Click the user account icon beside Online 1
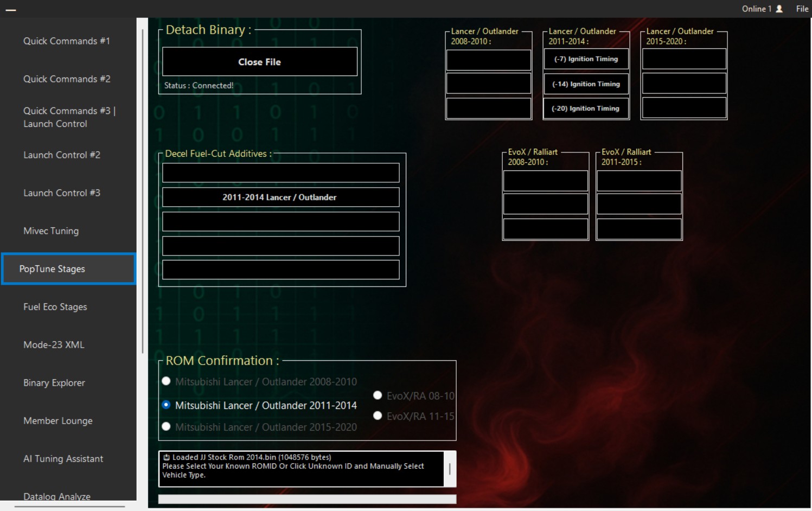Screen dimensions: 812x511 tap(779, 9)
